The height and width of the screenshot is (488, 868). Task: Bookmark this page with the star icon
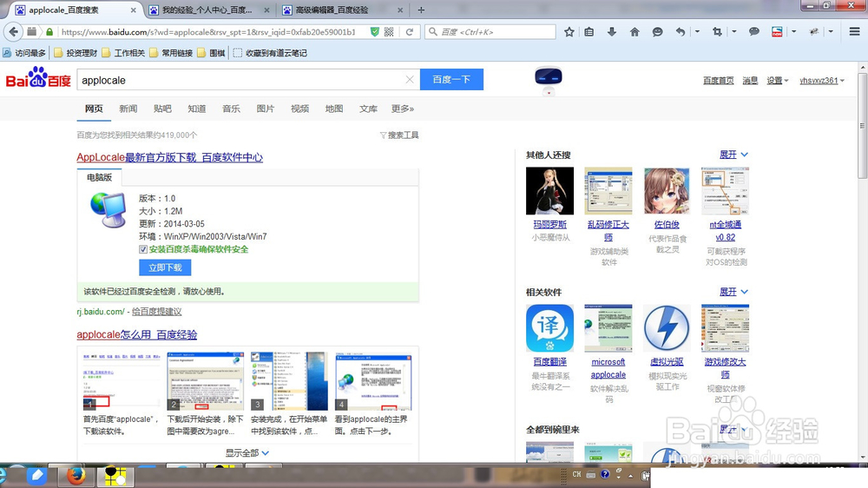pyautogui.click(x=569, y=32)
